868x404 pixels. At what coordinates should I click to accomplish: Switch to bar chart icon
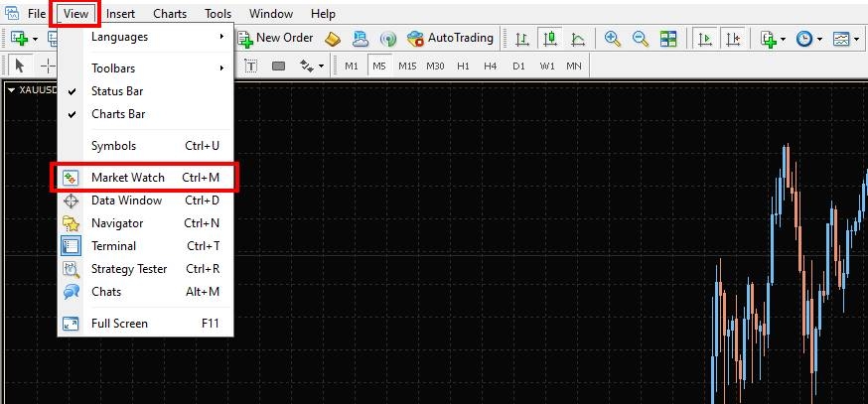(x=521, y=39)
